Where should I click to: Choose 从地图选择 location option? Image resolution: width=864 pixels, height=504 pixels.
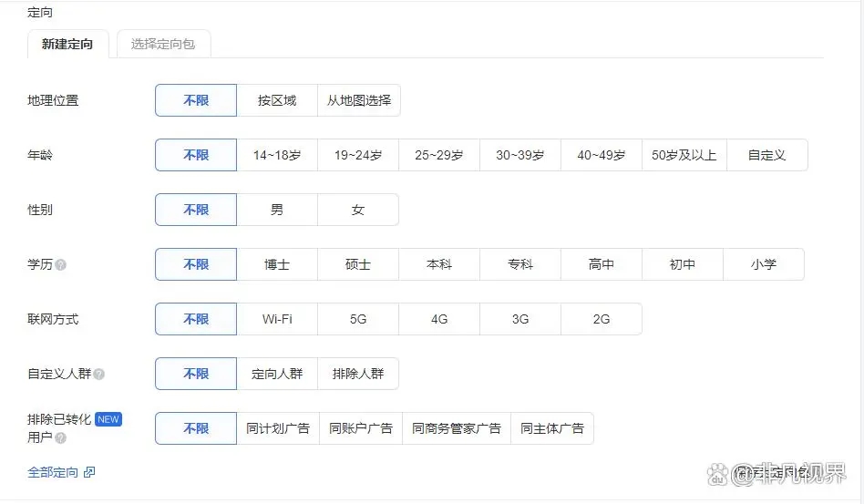(x=359, y=100)
